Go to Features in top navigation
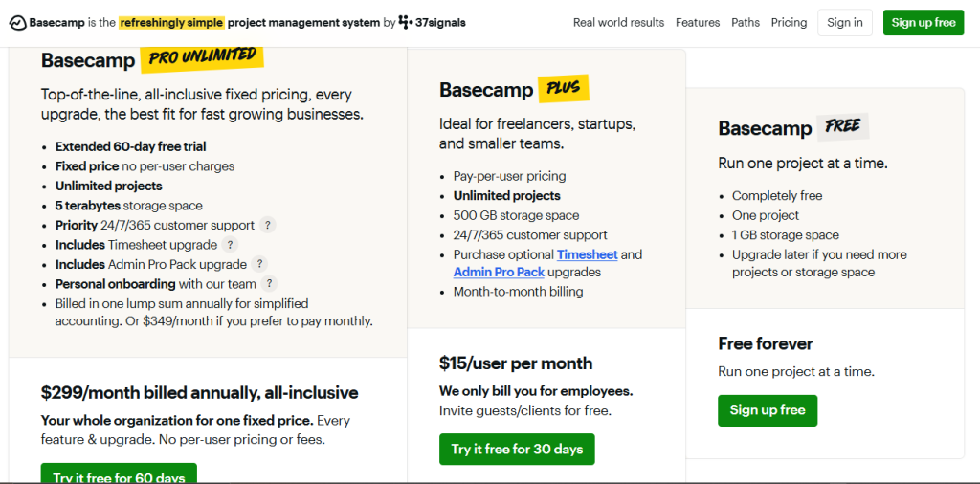The image size is (980, 484). pyautogui.click(x=698, y=22)
